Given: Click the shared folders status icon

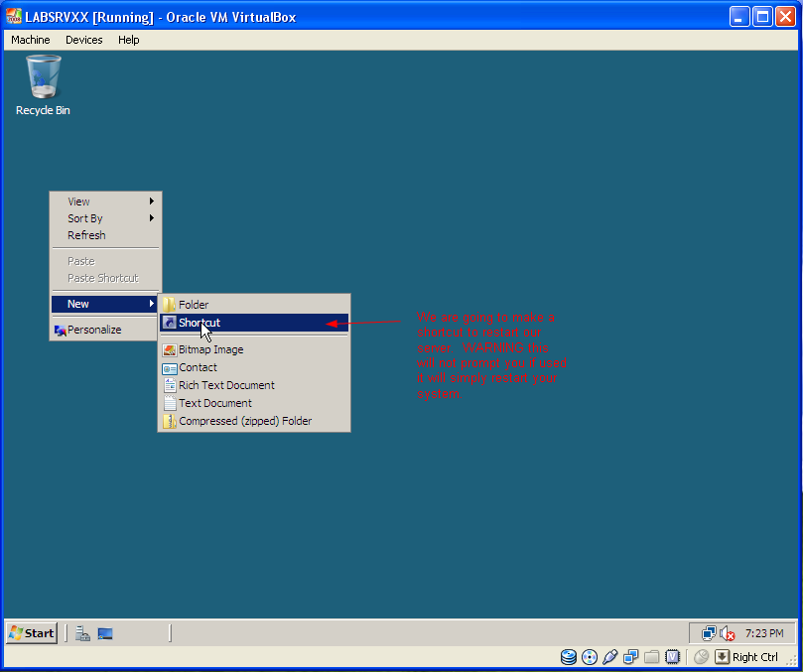Looking at the screenshot, I should [x=651, y=657].
